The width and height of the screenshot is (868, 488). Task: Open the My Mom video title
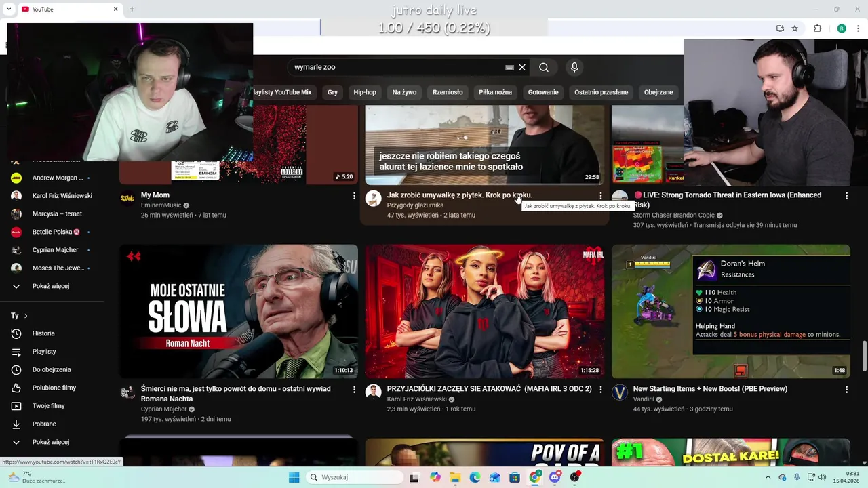[155, 195]
